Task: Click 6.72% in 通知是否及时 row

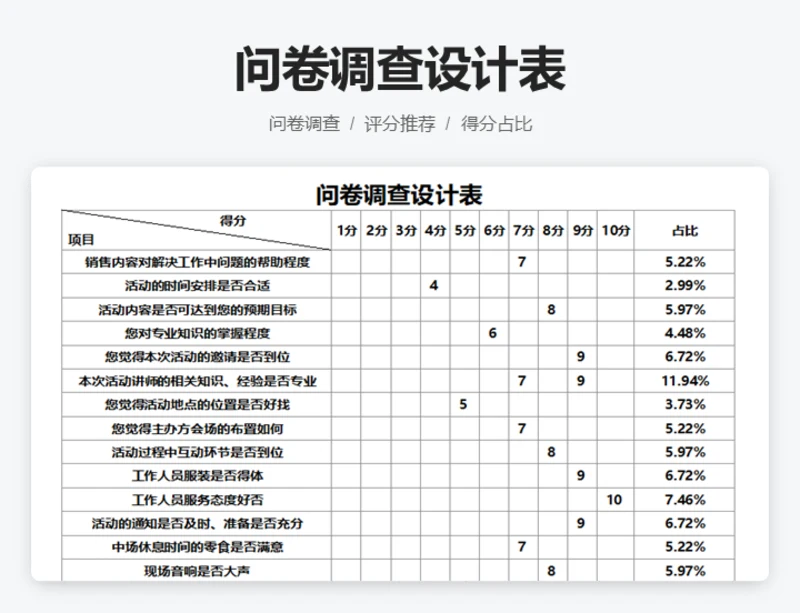Action: click(685, 523)
